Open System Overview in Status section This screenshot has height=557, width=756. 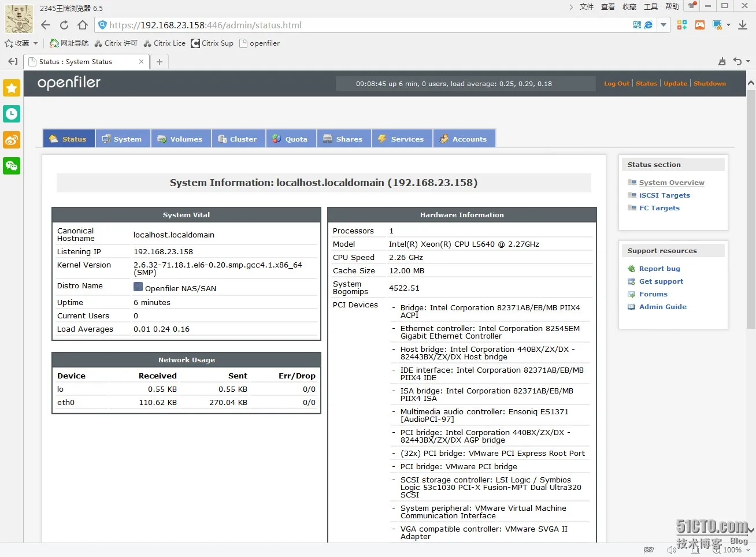click(672, 183)
